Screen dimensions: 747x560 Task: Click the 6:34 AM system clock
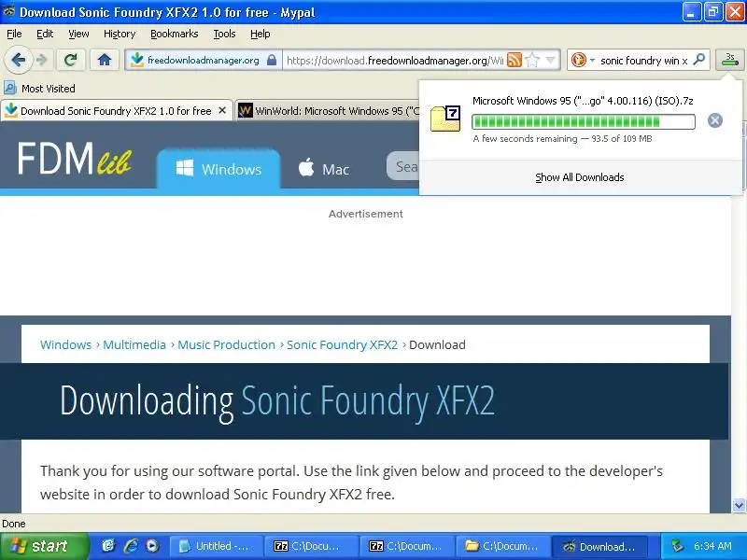pyautogui.click(x=712, y=546)
